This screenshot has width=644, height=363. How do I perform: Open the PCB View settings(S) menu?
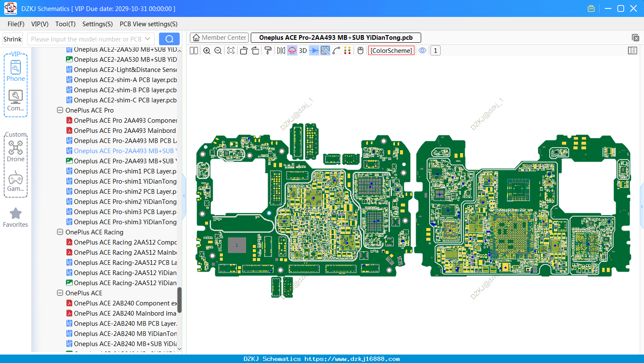pos(148,24)
